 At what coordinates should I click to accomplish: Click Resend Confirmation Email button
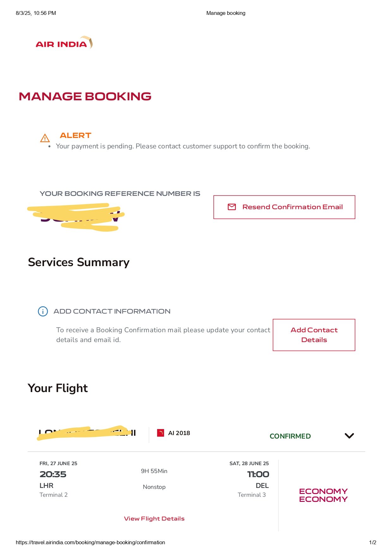pos(284,207)
